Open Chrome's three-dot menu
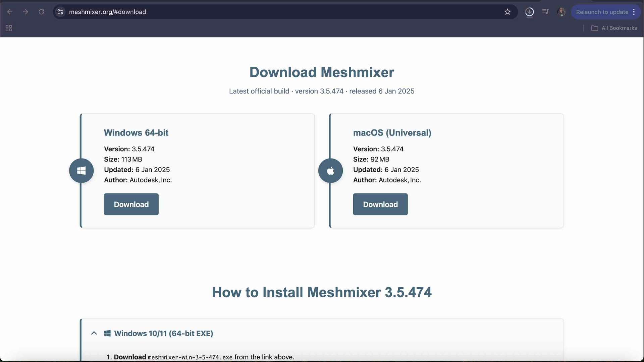The height and width of the screenshot is (362, 644). 634,12
